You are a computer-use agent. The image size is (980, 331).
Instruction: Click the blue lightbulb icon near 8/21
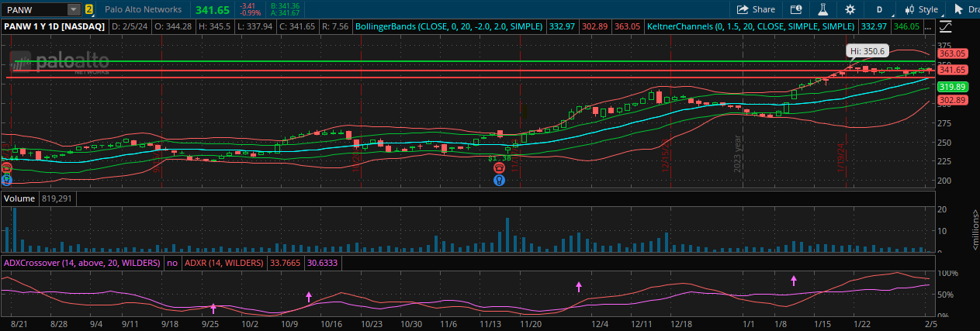coord(7,179)
